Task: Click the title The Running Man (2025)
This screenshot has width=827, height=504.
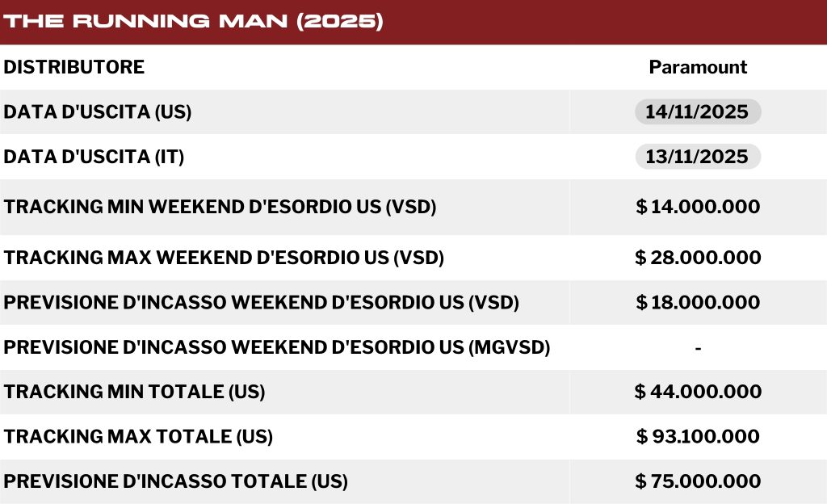Action: 192,22
